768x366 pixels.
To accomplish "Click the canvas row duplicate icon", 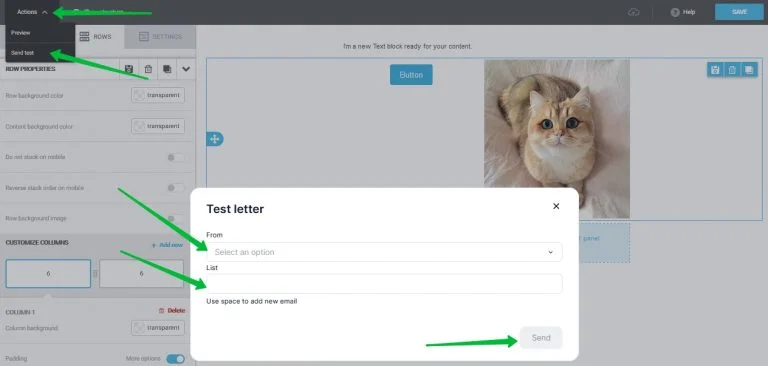I will pyautogui.click(x=749, y=70).
